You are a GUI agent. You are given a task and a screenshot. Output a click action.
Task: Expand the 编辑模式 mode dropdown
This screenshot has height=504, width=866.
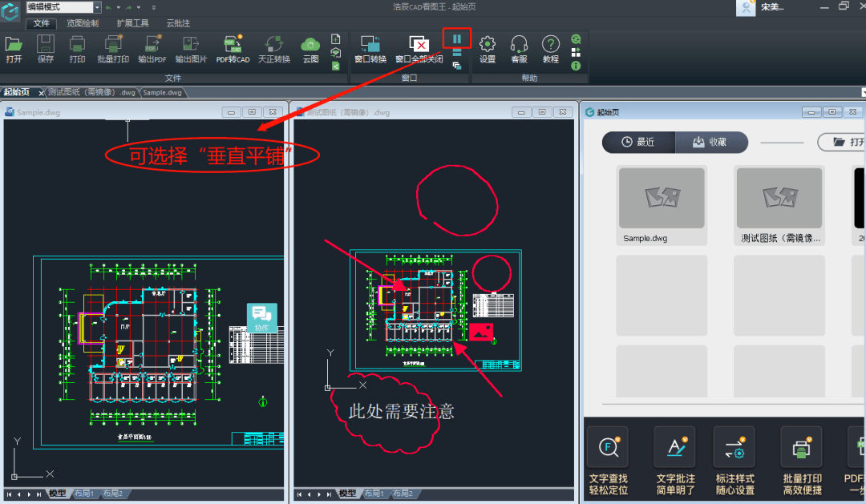tap(97, 7)
